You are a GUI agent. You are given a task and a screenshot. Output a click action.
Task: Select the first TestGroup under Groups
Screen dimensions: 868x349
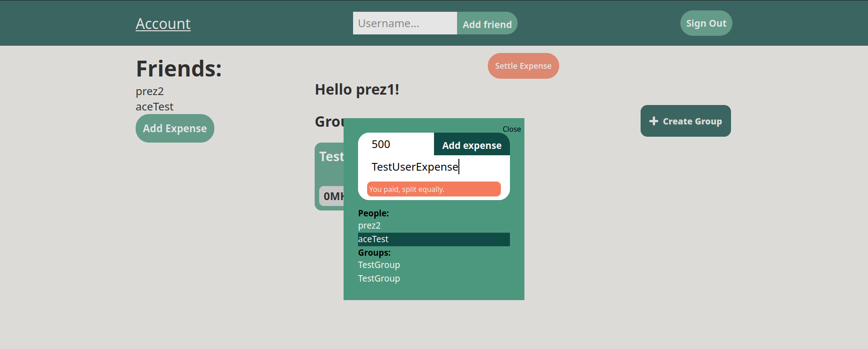pos(379,265)
